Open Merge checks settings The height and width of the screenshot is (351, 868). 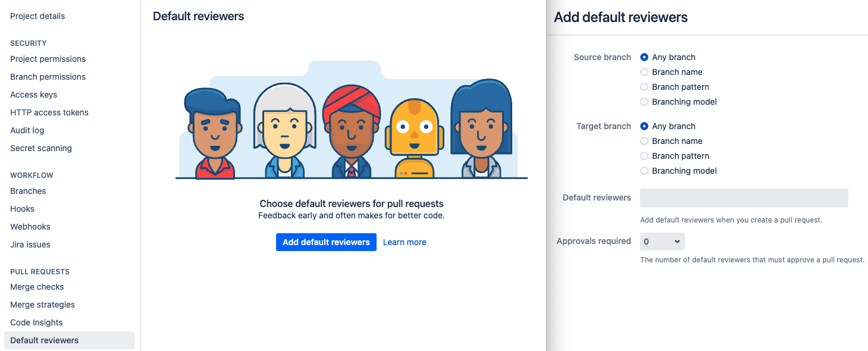37,287
